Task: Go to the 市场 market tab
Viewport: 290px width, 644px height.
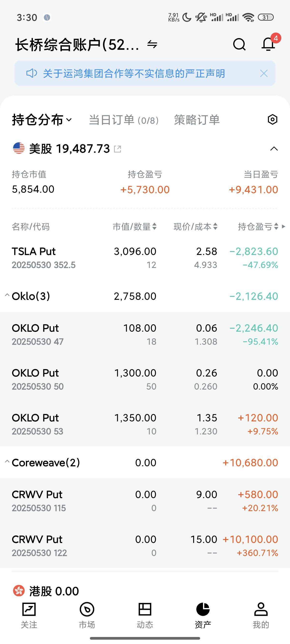Action: (87, 615)
